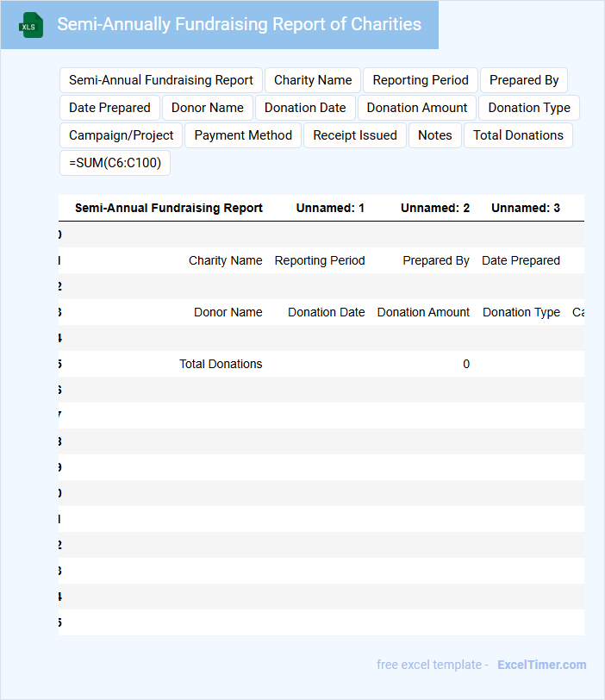Click the Receipt Issued tag
This screenshot has width=605, height=700.
click(x=355, y=135)
